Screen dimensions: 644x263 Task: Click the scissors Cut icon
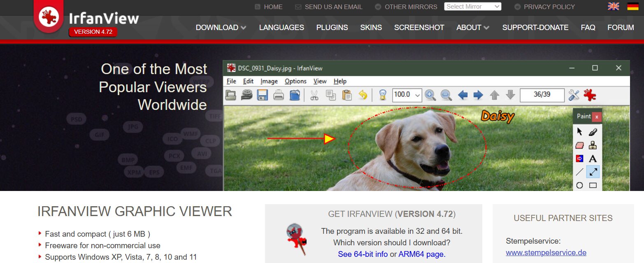tap(314, 95)
